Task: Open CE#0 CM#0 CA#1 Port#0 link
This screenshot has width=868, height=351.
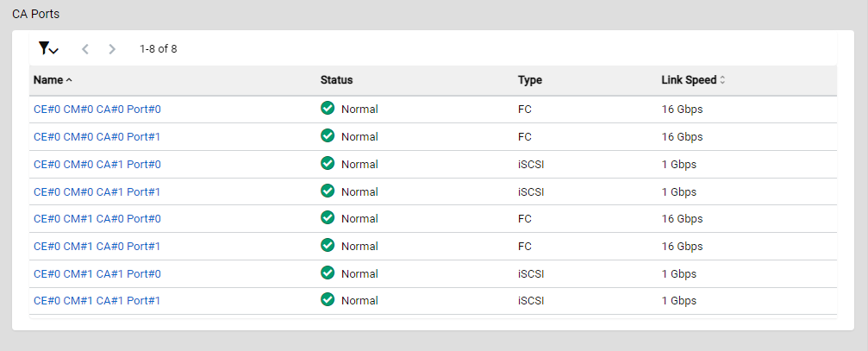Action: click(97, 164)
